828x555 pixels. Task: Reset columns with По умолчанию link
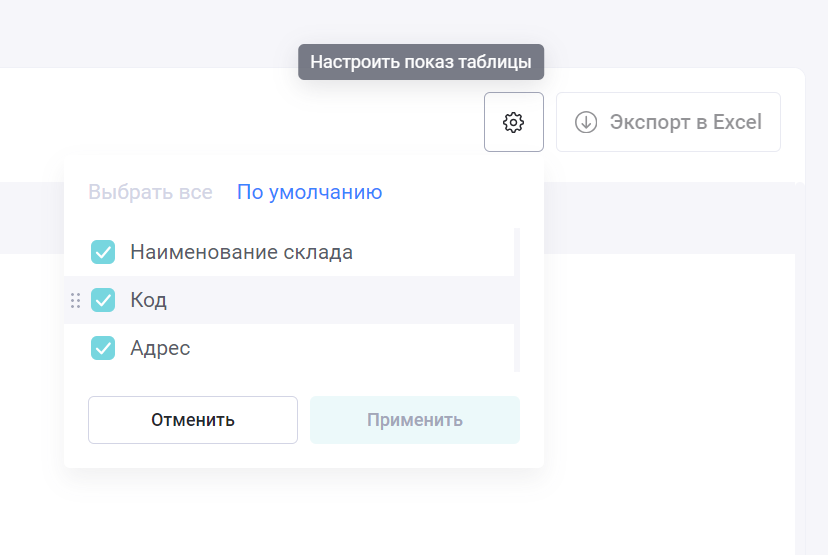(309, 192)
